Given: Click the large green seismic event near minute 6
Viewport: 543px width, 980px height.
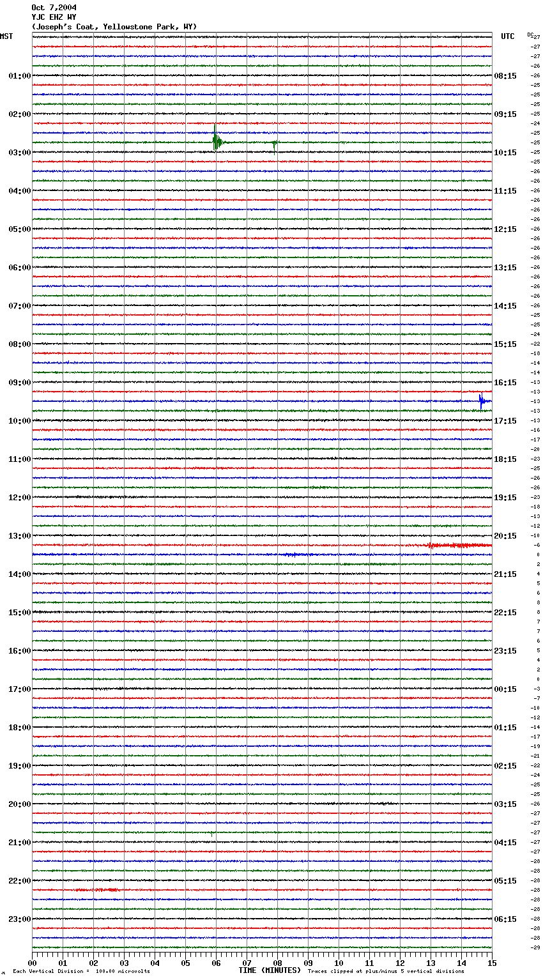Looking at the screenshot, I should point(217,139).
